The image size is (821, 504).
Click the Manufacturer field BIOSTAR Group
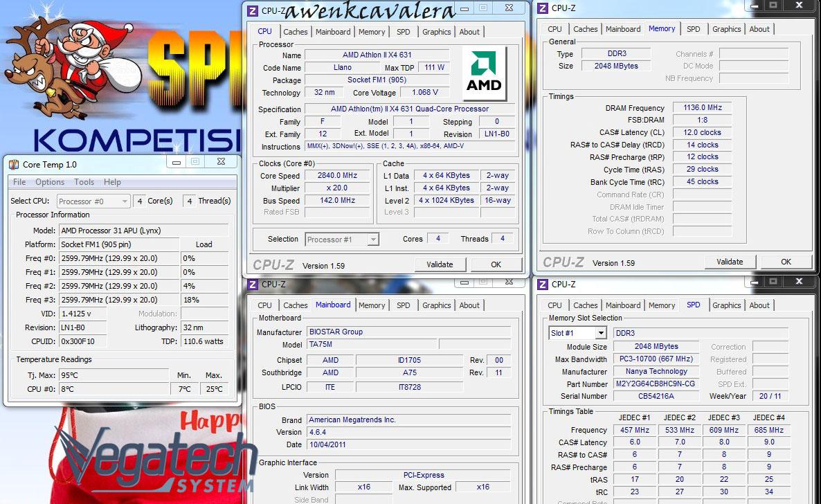[x=408, y=332]
